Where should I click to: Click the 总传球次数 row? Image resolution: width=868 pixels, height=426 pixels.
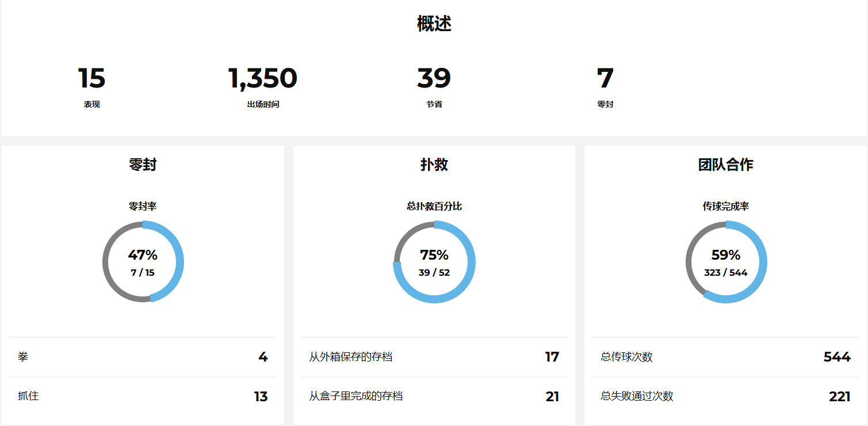(x=725, y=357)
